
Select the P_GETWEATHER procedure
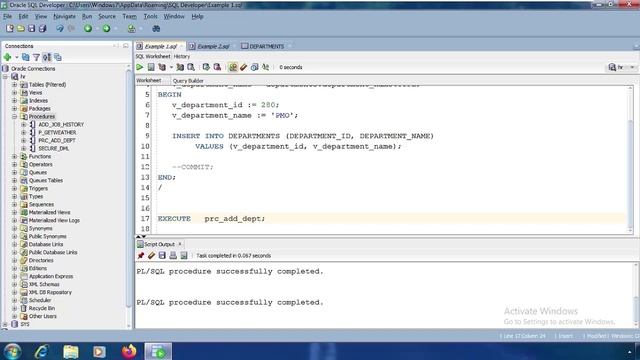point(57,133)
